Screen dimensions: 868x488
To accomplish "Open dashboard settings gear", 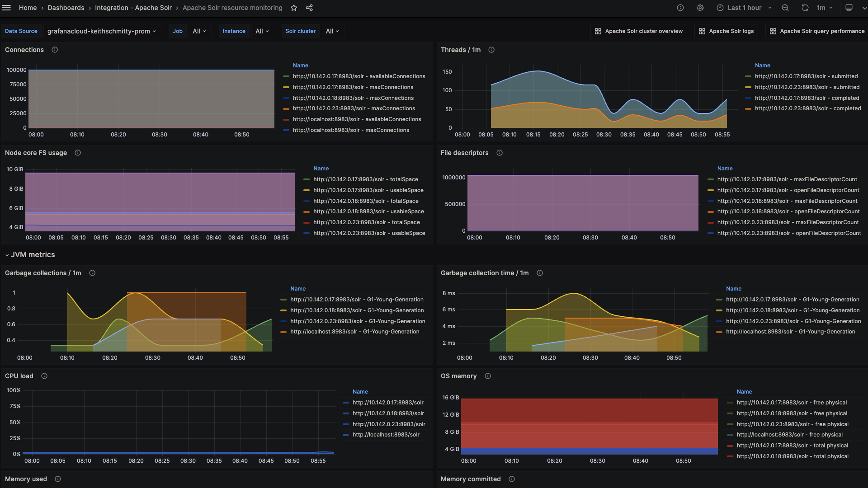I will tap(700, 8).
